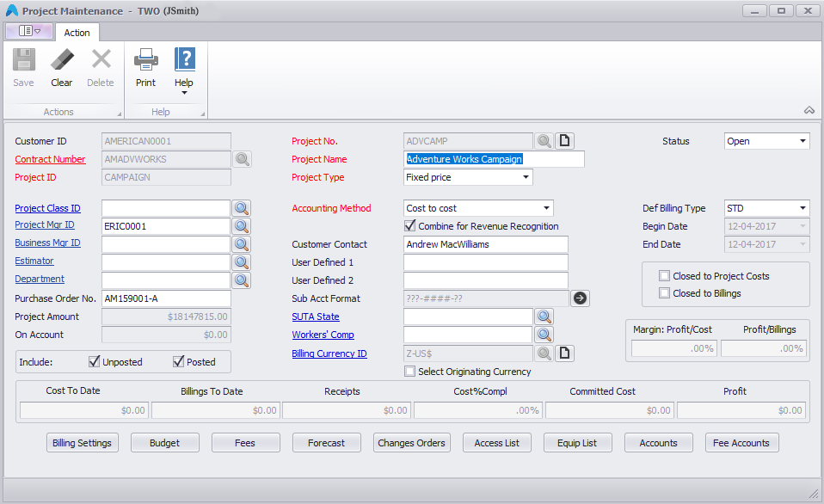Click the Customer Contact field

tap(486, 244)
